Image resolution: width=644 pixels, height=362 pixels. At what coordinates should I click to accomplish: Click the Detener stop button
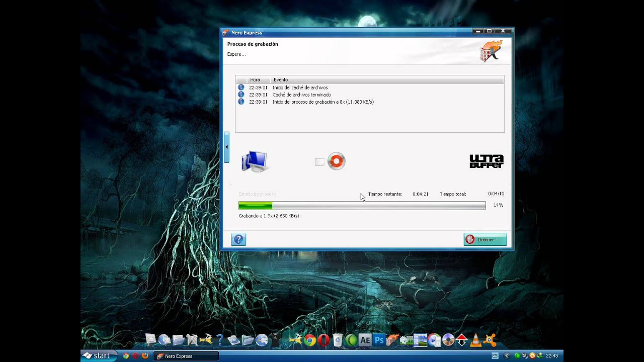[x=485, y=240]
